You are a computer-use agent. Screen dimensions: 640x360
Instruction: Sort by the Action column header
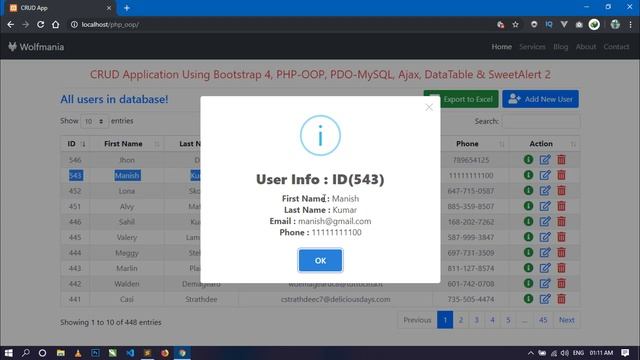(544, 144)
